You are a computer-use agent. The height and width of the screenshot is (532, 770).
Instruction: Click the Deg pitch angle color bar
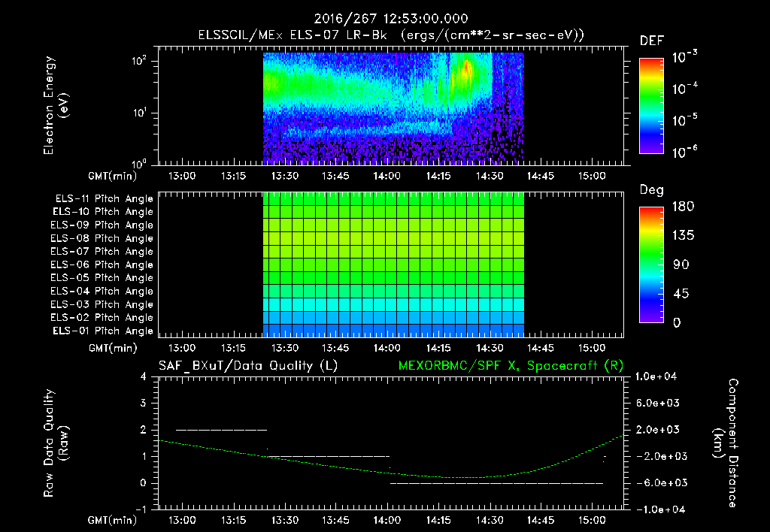tap(652, 264)
